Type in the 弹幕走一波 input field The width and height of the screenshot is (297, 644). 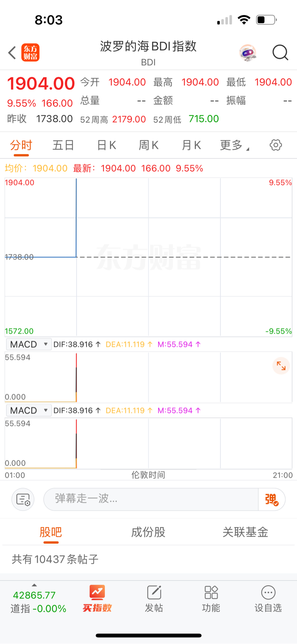point(151,500)
